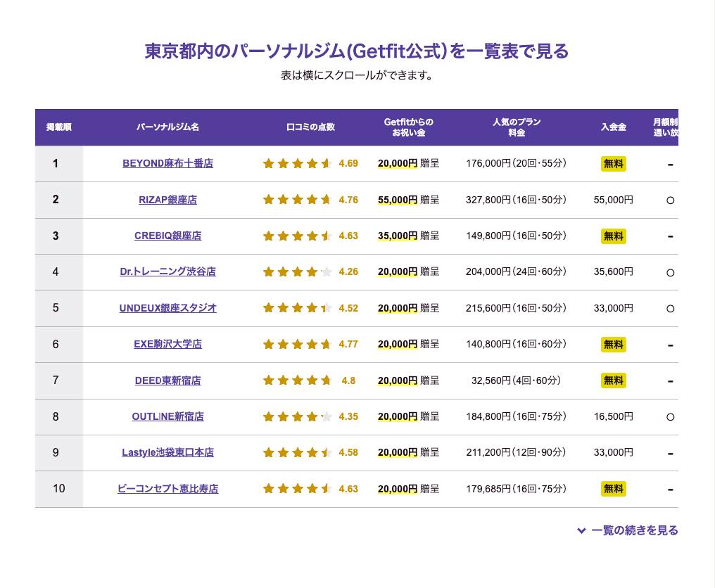Click the circle mark in the UNDEUX銀座スタジオ row

(x=670, y=309)
